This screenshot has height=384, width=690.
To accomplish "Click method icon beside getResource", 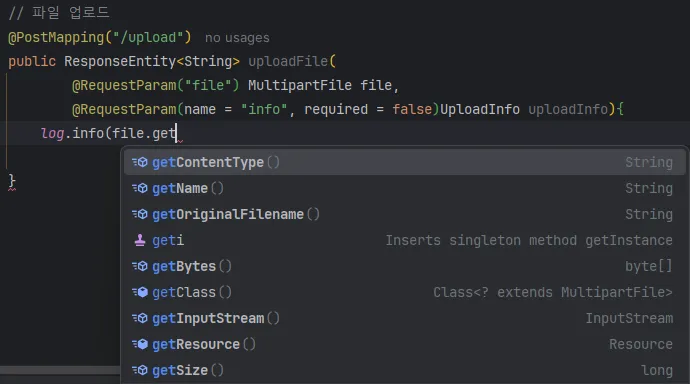I will (x=140, y=344).
